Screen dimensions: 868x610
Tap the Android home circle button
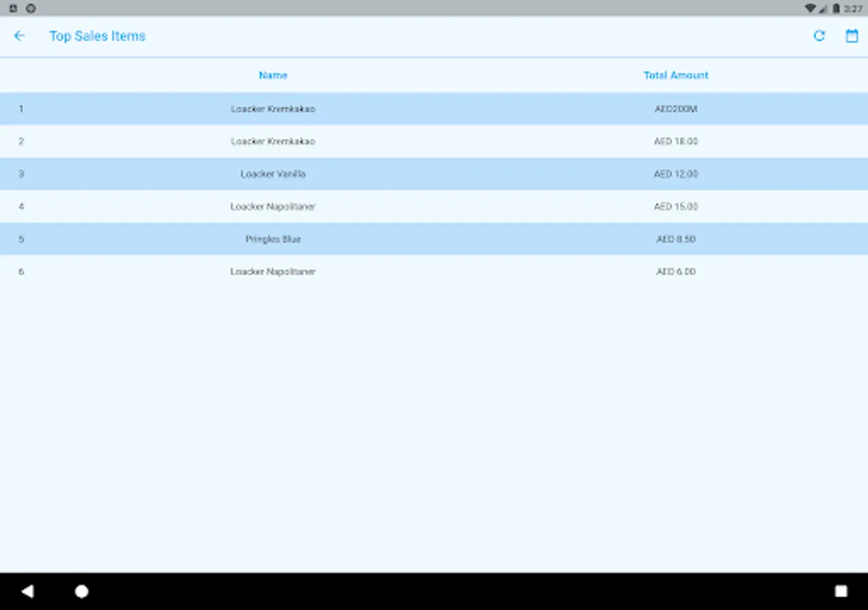click(x=81, y=591)
